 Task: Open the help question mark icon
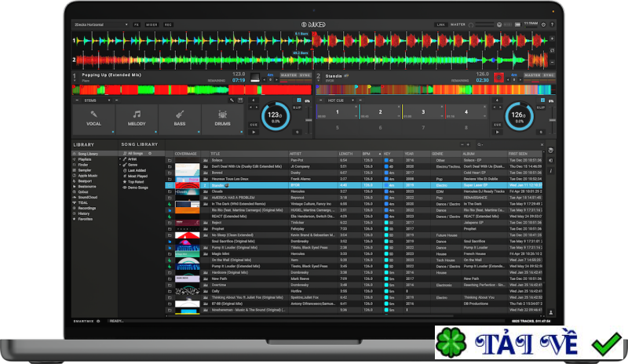552,25
